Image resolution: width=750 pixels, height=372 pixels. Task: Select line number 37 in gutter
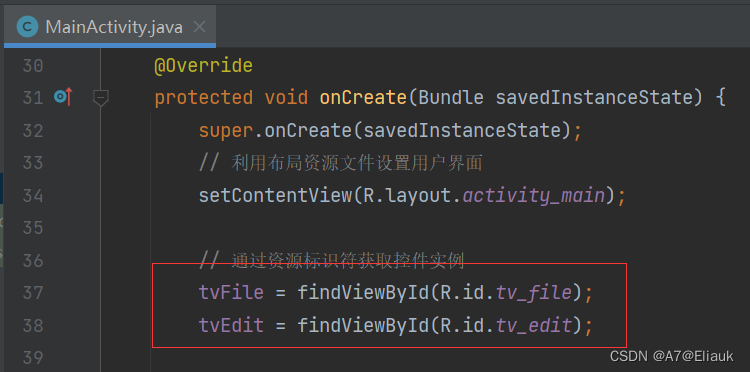click(33, 293)
